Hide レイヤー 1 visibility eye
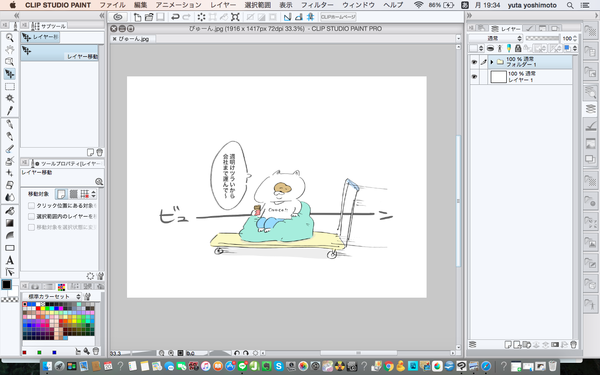This screenshot has height=375, width=600. [474, 77]
